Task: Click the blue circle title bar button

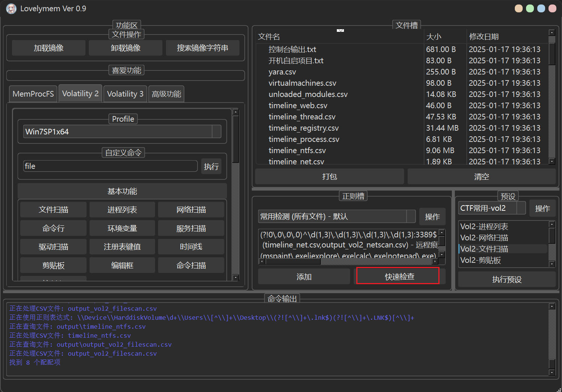Action: click(541, 8)
